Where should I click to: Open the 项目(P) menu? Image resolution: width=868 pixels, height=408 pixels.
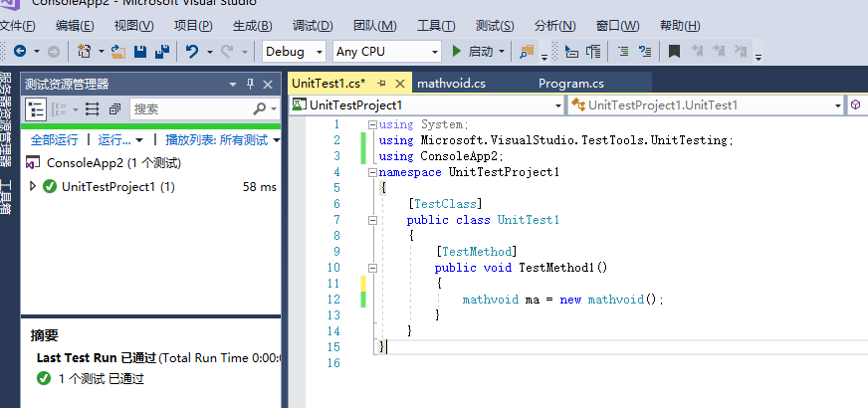(193, 26)
